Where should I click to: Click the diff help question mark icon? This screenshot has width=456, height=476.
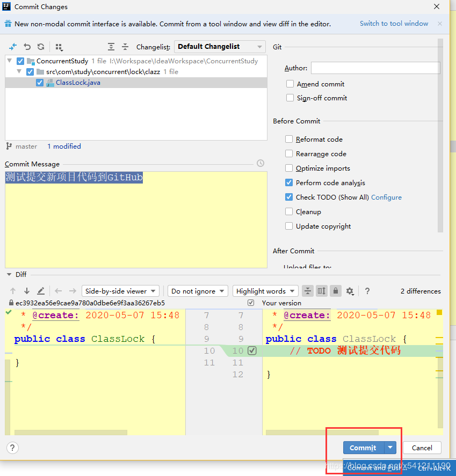(367, 291)
